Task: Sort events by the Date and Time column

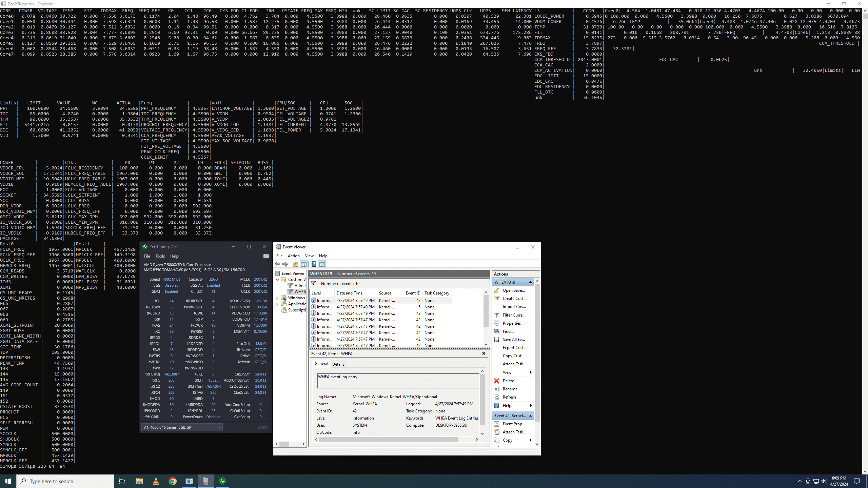Action: tap(355, 293)
